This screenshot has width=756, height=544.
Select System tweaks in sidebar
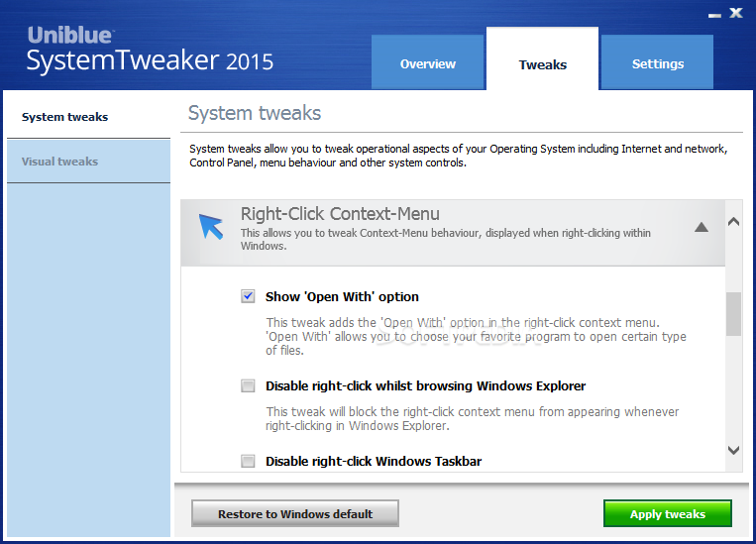[x=89, y=117]
